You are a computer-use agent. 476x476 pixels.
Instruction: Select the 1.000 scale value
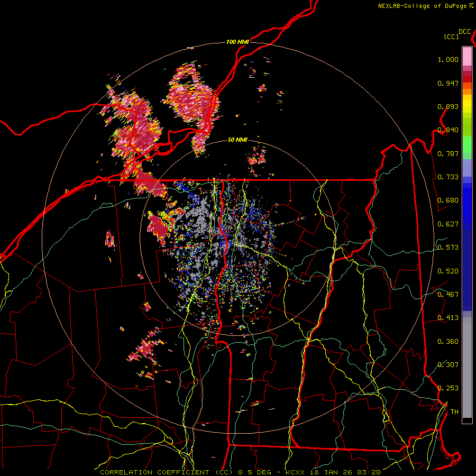click(448, 59)
